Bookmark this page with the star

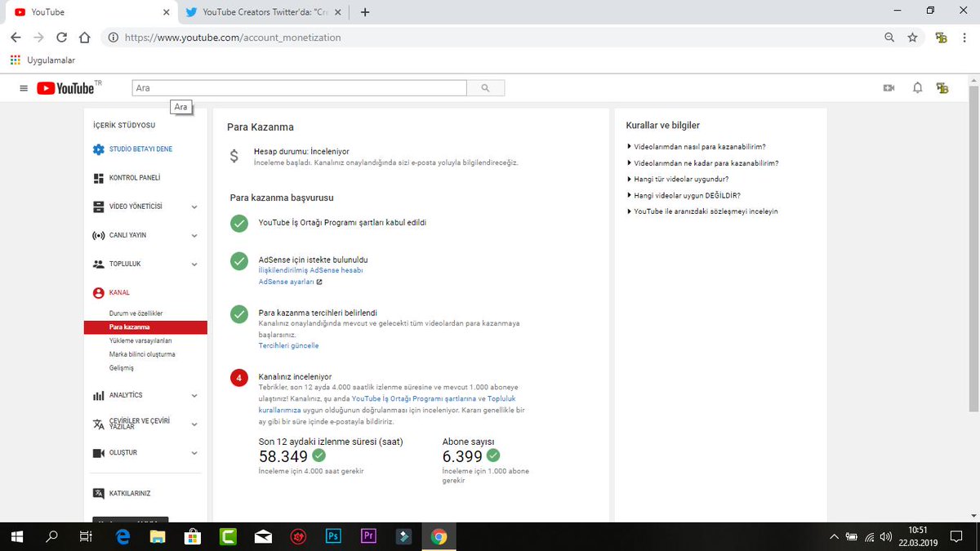point(912,38)
